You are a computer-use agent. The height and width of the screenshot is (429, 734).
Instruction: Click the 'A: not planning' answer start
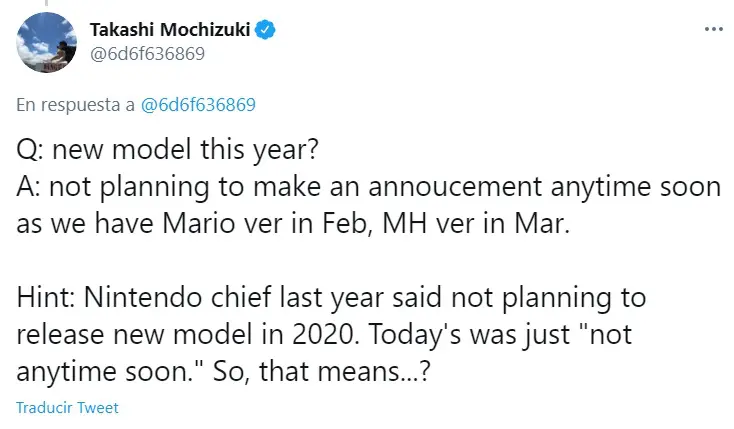(112, 187)
